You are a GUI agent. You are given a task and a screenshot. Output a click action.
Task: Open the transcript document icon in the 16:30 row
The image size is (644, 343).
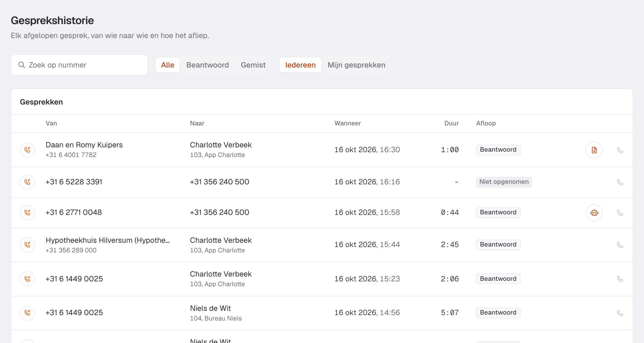[594, 150]
